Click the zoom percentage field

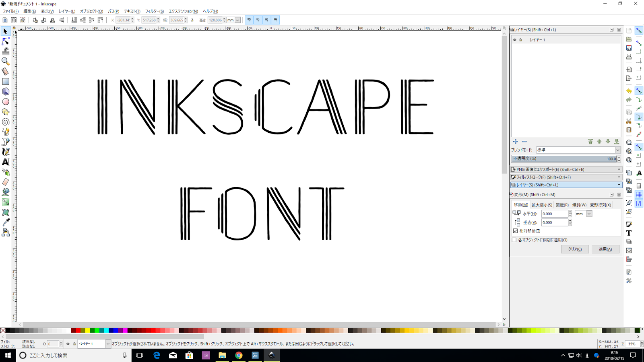coord(632,344)
